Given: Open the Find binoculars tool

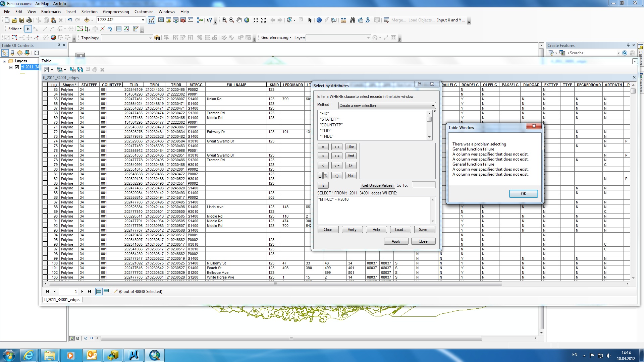Looking at the screenshot, I should (x=353, y=20).
